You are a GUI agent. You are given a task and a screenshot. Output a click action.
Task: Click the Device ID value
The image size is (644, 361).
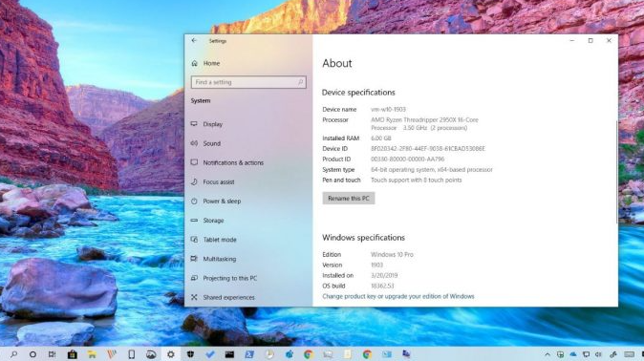coord(428,149)
